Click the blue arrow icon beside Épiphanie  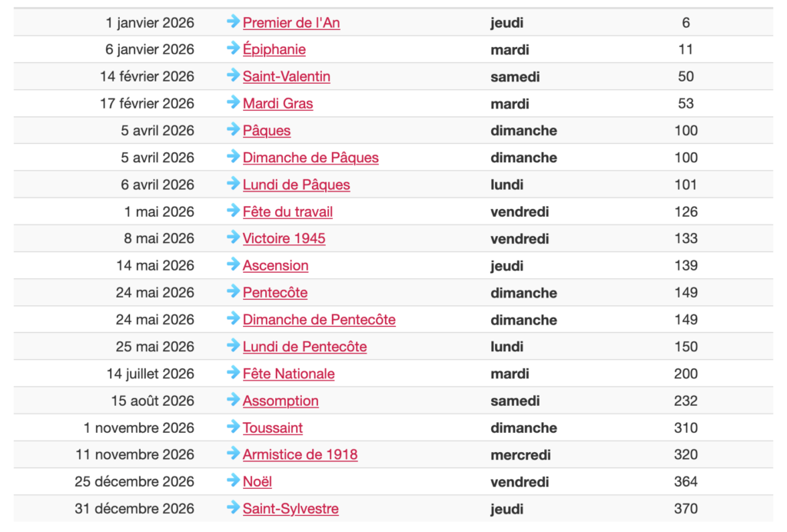point(234,48)
